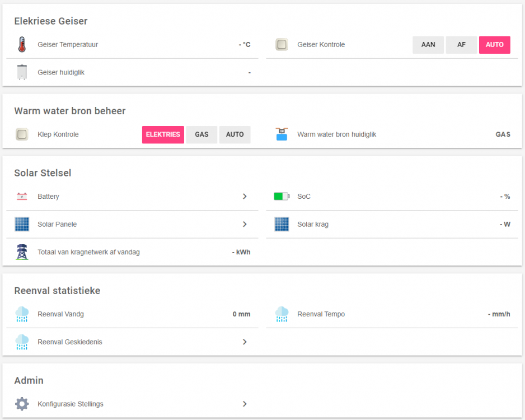
Task: Click the water heater icon for Geiser huidiglik
Action: pos(22,72)
